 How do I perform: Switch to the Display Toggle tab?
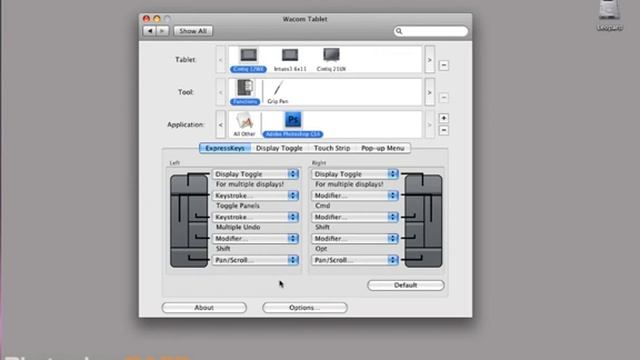click(x=279, y=148)
